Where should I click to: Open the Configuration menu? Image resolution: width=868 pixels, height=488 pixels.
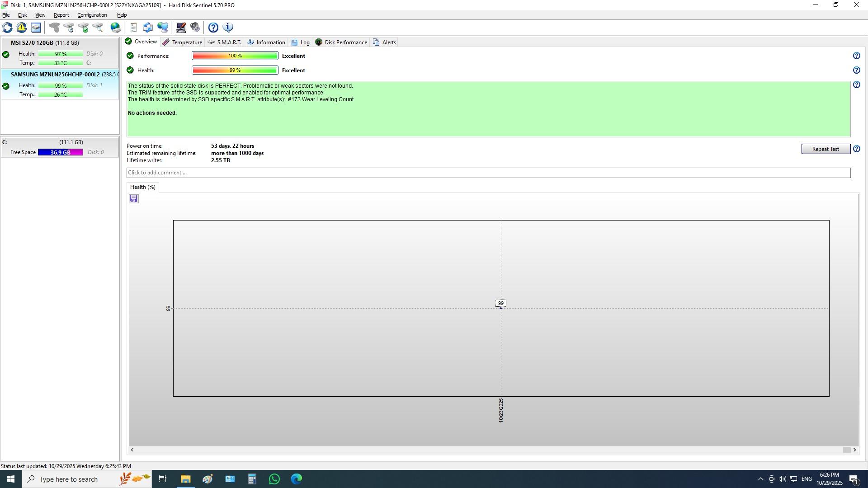click(x=92, y=15)
